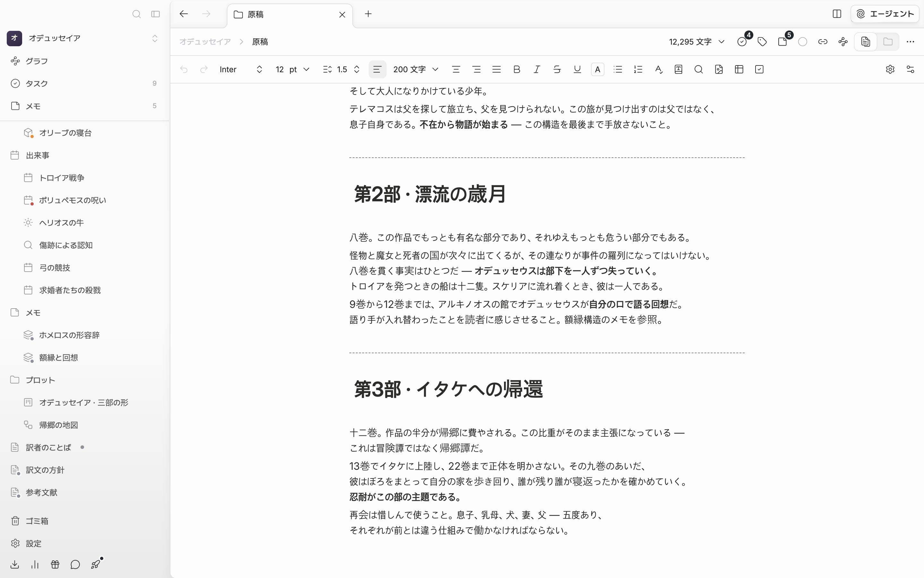This screenshot has height=578, width=924.
Task: Toggle the split view layout icon
Action: (x=836, y=14)
